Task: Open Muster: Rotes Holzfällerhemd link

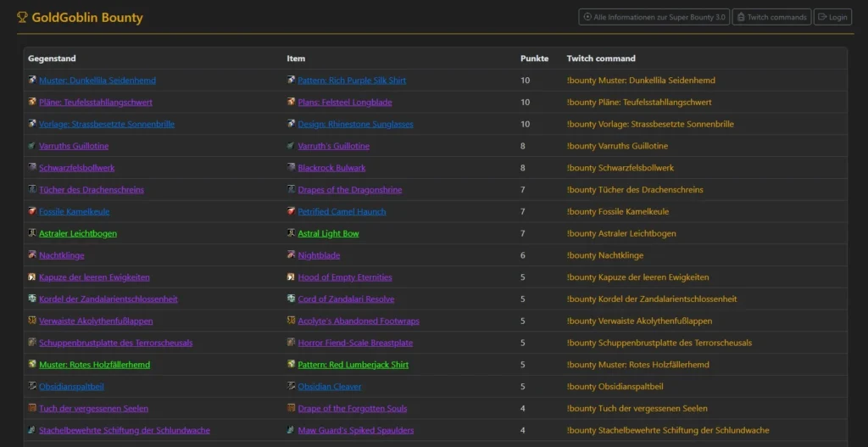Action: click(95, 365)
